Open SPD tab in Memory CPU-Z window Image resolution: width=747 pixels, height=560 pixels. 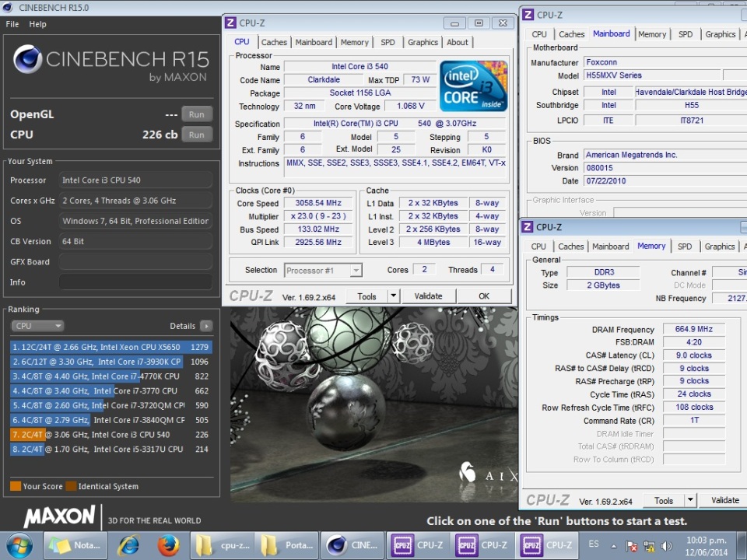[x=685, y=247]
